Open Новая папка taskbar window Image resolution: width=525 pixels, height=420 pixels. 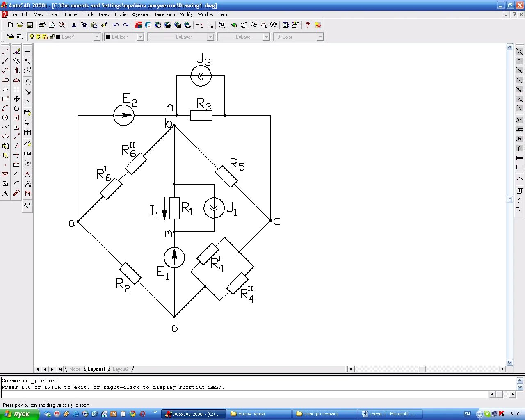(x=259, y=414)
